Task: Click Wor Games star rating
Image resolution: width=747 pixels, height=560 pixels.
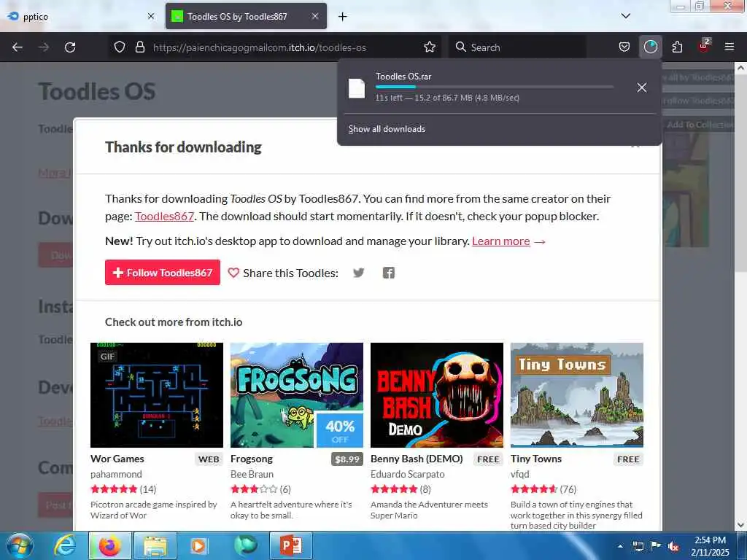Action: point(114,489)
